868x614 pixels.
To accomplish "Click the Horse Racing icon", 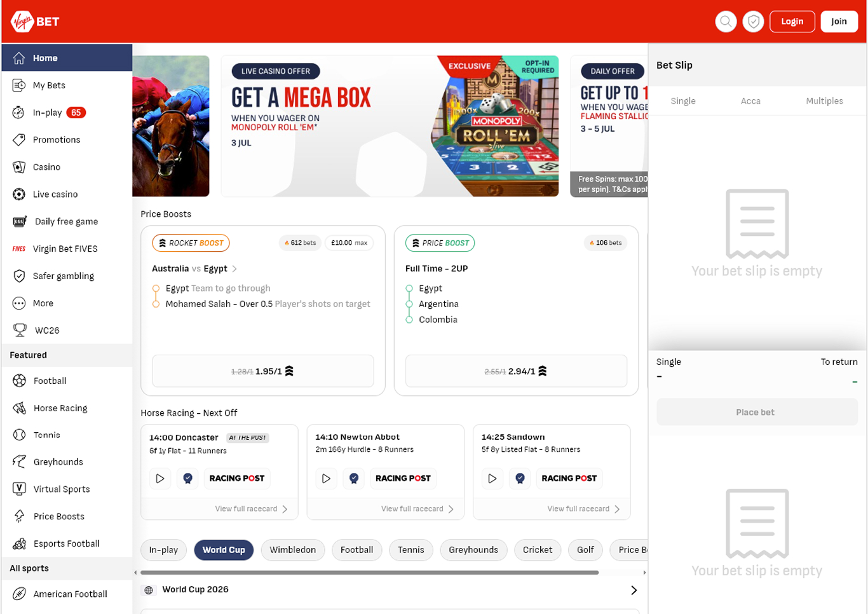I will click(x=20, y=408).
